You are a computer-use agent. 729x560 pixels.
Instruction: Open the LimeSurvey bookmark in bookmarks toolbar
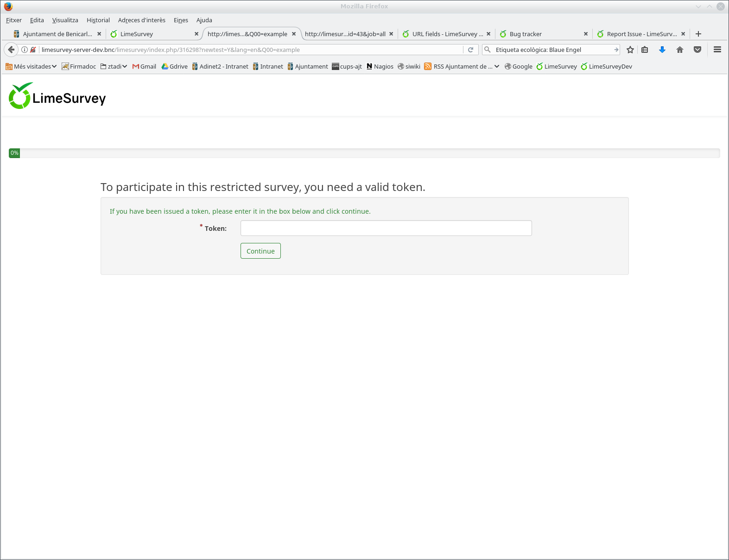(557, 66)
